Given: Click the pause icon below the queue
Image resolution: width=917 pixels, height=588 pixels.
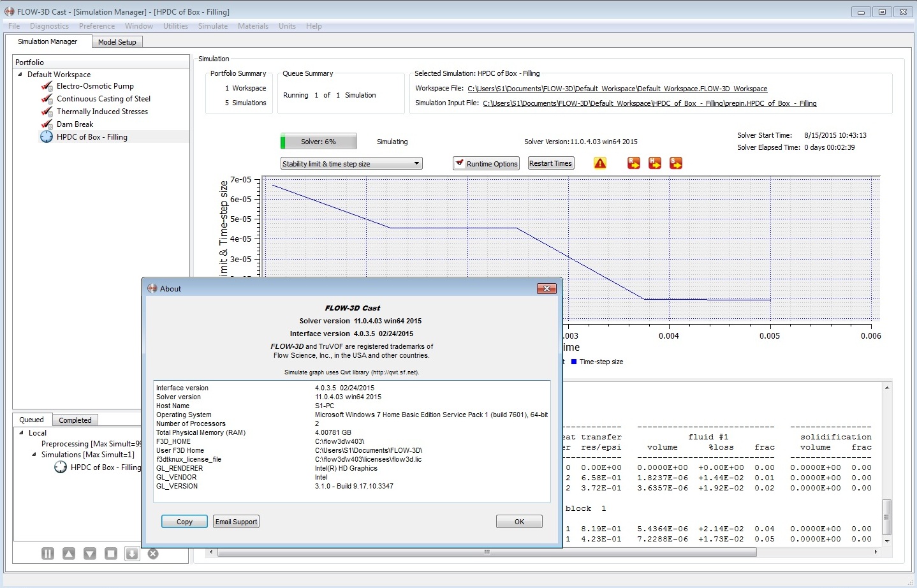Looking at the screenshot, I should coord(48,554).
